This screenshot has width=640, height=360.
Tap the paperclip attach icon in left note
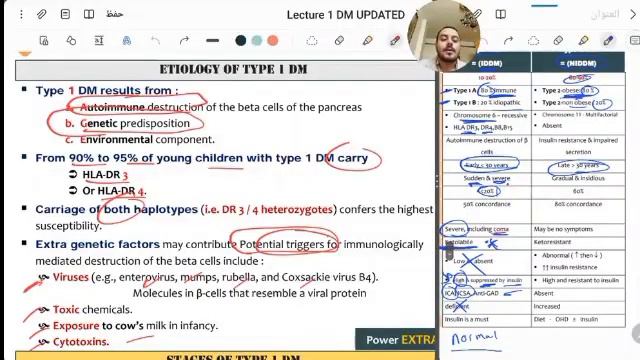(41, 15)
